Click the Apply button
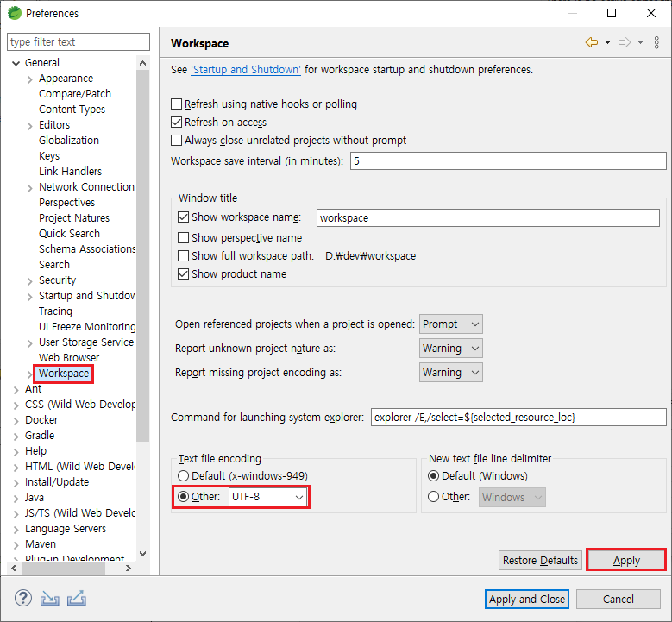This screenshot has width=672, height=622. pyautogui.click(x=626, y=560)
